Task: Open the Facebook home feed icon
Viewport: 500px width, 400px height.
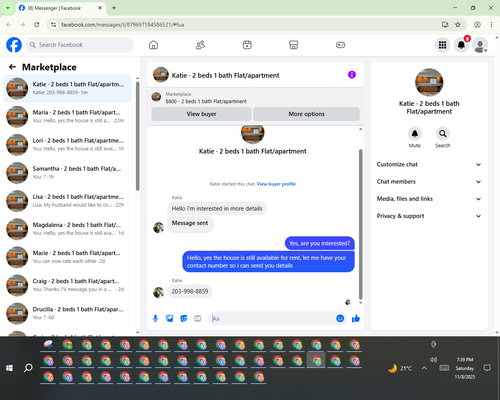Action: tap(153, 45)
